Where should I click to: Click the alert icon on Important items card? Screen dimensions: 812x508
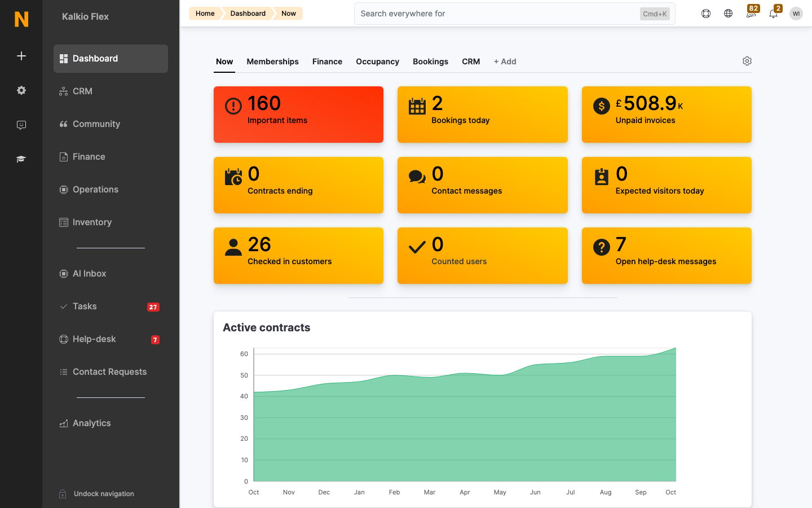pos(233,106)
